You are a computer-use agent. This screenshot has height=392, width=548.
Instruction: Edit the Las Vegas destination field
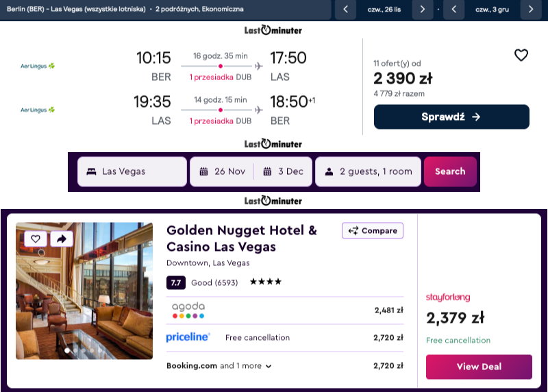(132, 171)
